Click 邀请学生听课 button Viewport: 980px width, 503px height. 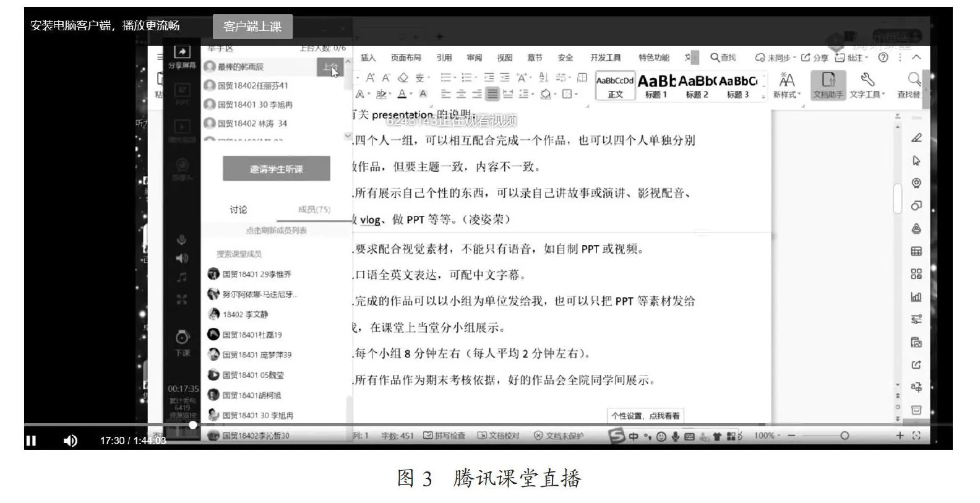(x=277, y=169)
